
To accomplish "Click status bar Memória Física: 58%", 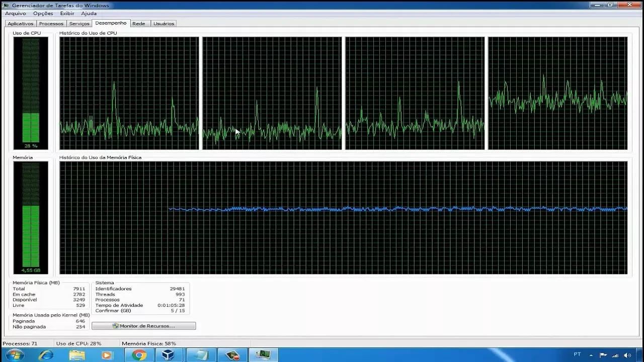I will pyautogui.click(x=149, y=344).
